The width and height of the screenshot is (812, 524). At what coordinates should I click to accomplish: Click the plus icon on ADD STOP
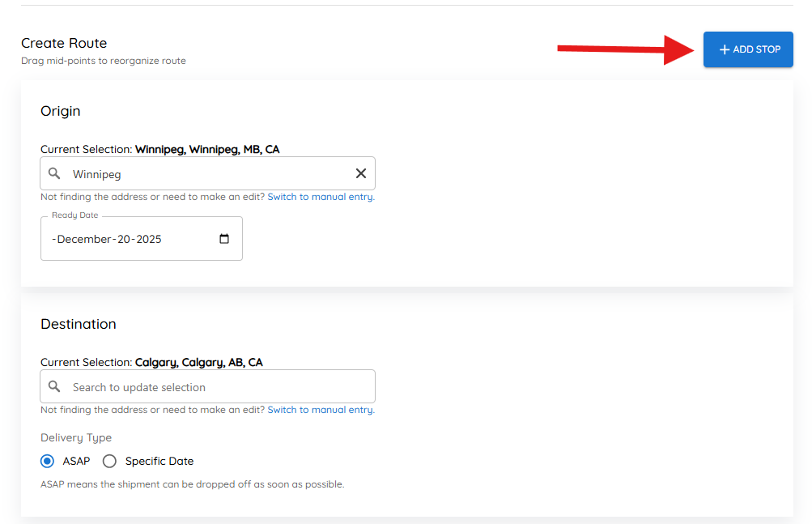(725, 50)
